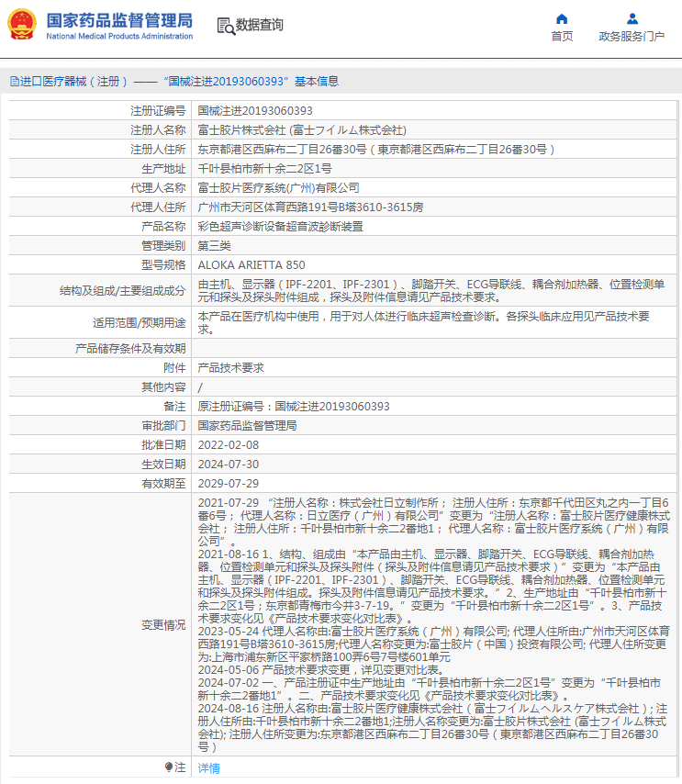Image resolution: width=682 pixels, height=784 pixels.
Task: Select the 型号规格 label
Action: pyautogui.click(x=163, y=265)
